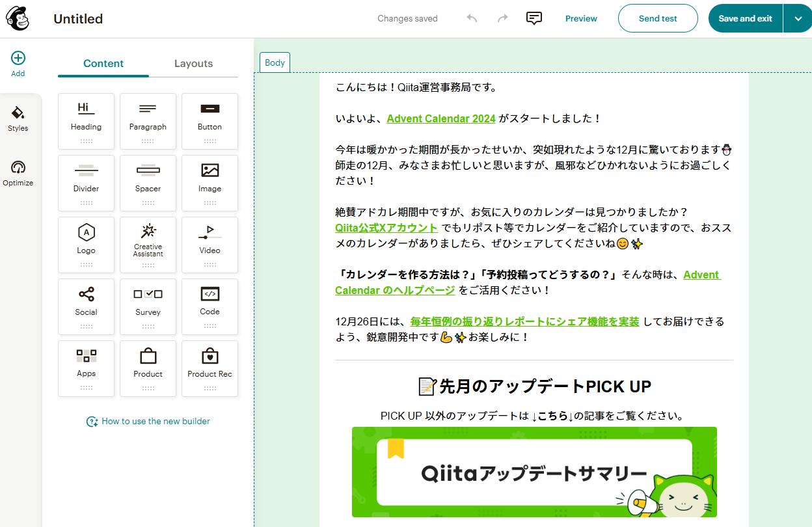Open the Advent Calendar 2024 link
The height and width of the screenshot is (527, 812).
coord(441,118)
